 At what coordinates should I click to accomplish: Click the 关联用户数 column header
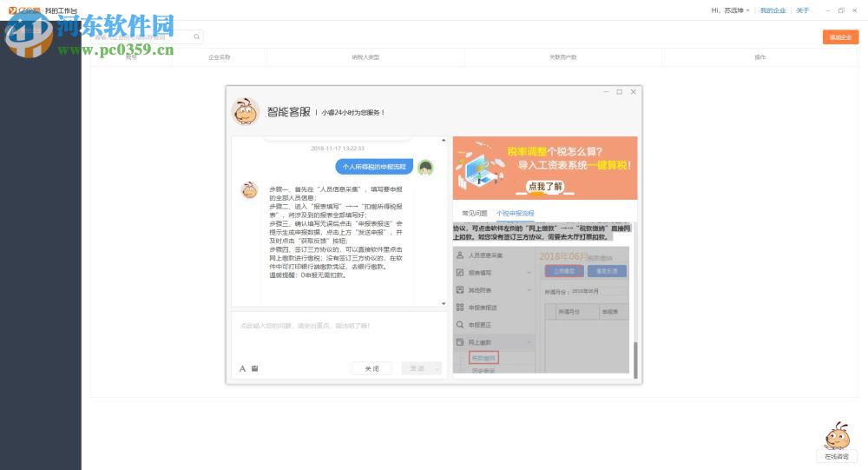pyautogui.click(x=563, y=57)
